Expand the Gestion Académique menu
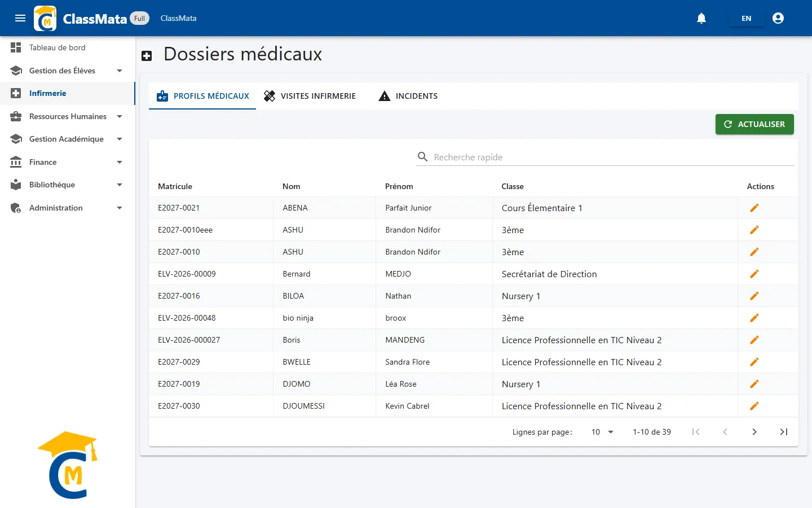The height and width of the screenshot is (508, 812). (68, 139)
